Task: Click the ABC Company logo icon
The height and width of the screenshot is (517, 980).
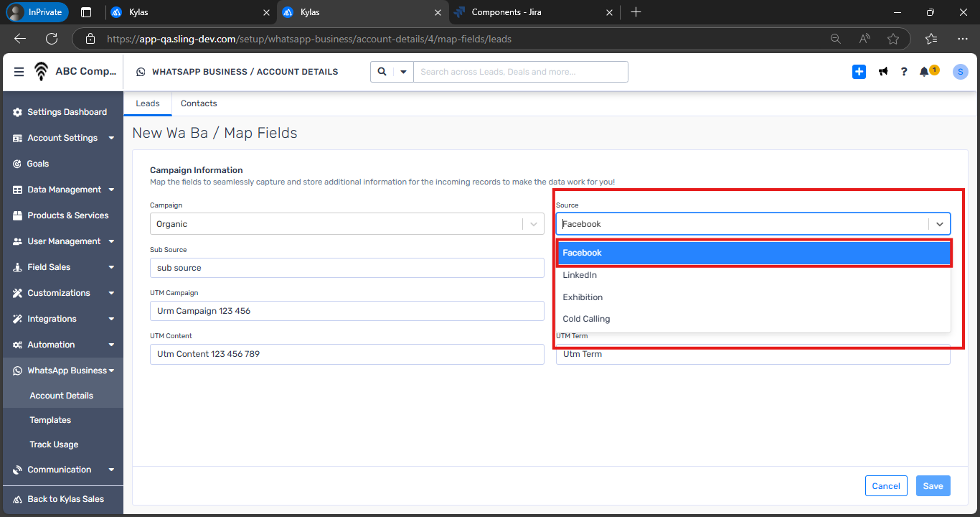Action: tap(41, 72)
